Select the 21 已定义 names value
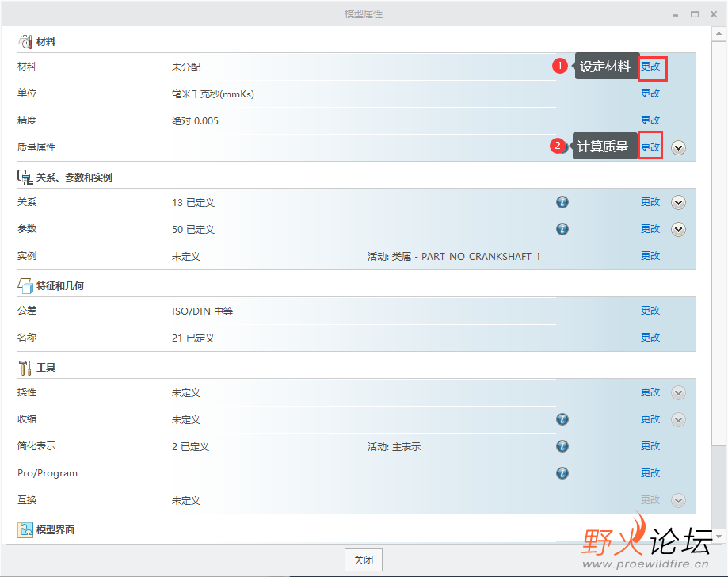This screenshot has width=728, height=577. click(193, 338)
